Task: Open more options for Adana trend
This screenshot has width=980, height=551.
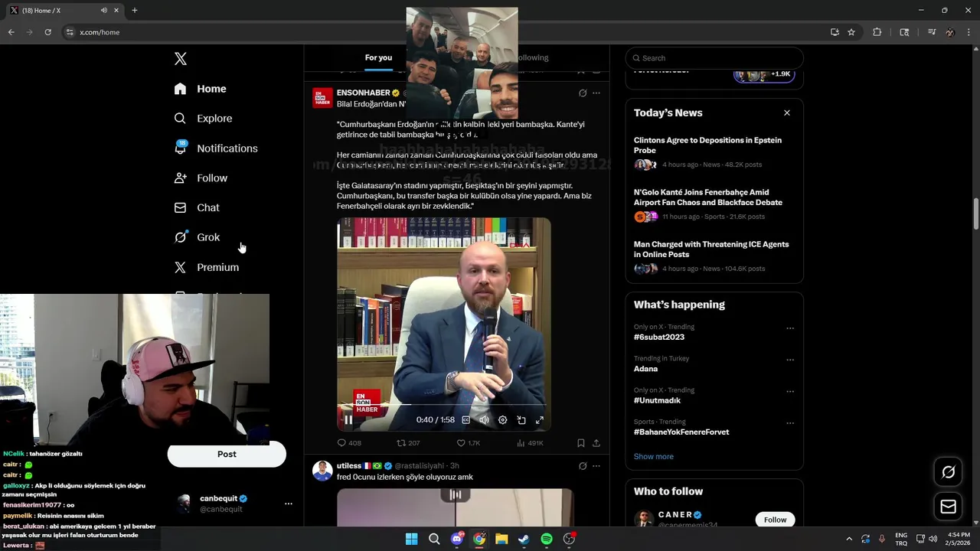Action: 790,360
